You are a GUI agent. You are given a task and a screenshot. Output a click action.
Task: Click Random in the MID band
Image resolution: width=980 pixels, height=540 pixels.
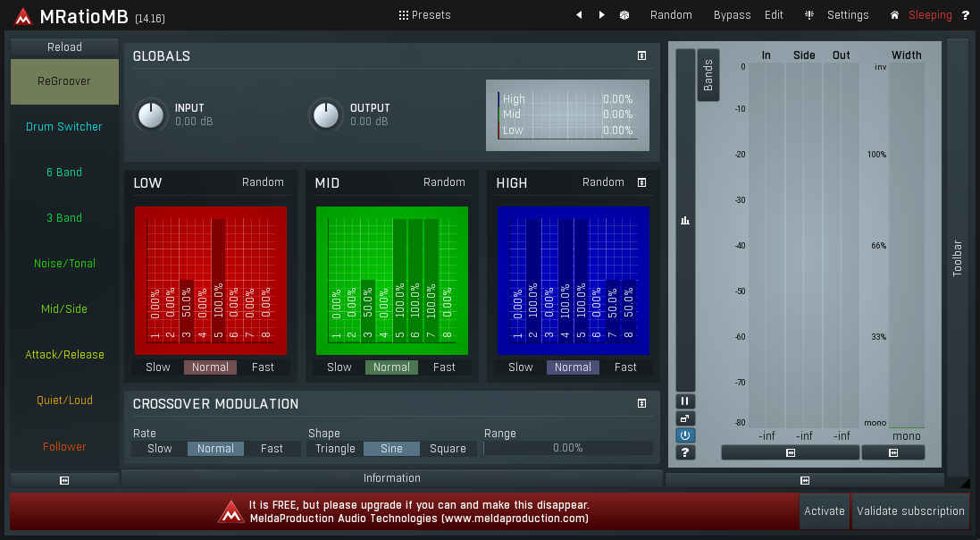[444, 182]
